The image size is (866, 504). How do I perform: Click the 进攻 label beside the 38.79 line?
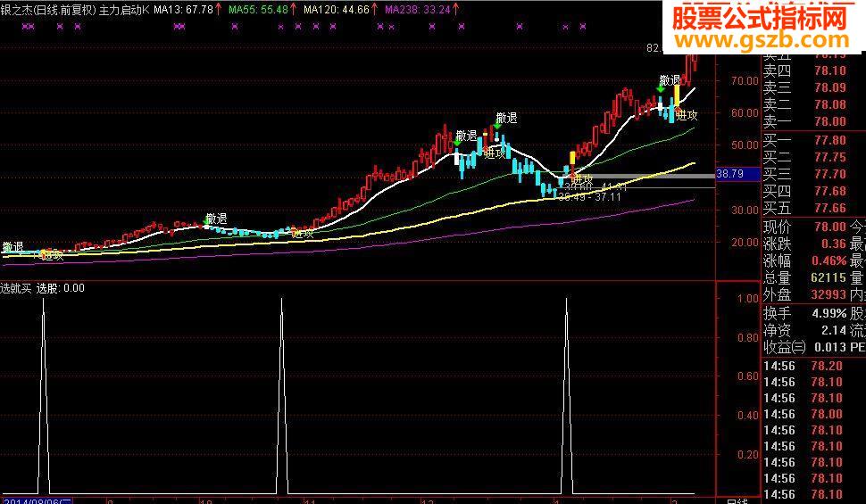coord(581,179)
